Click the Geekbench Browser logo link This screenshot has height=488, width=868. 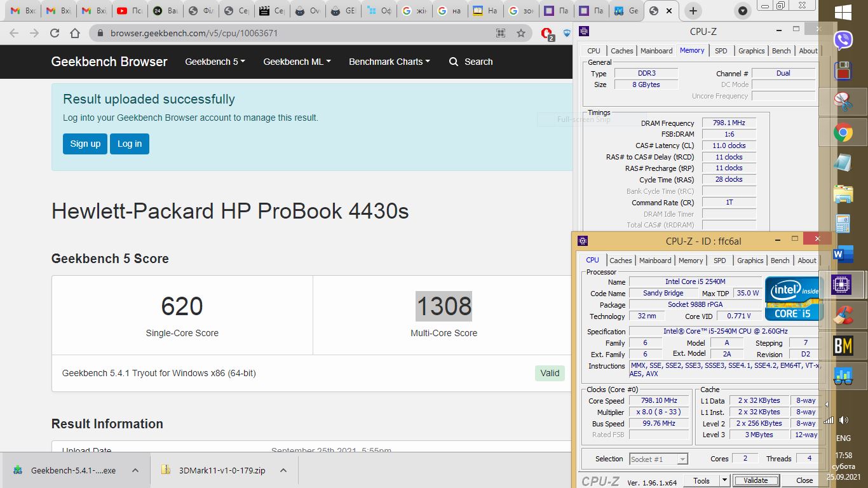click(109, 62)
